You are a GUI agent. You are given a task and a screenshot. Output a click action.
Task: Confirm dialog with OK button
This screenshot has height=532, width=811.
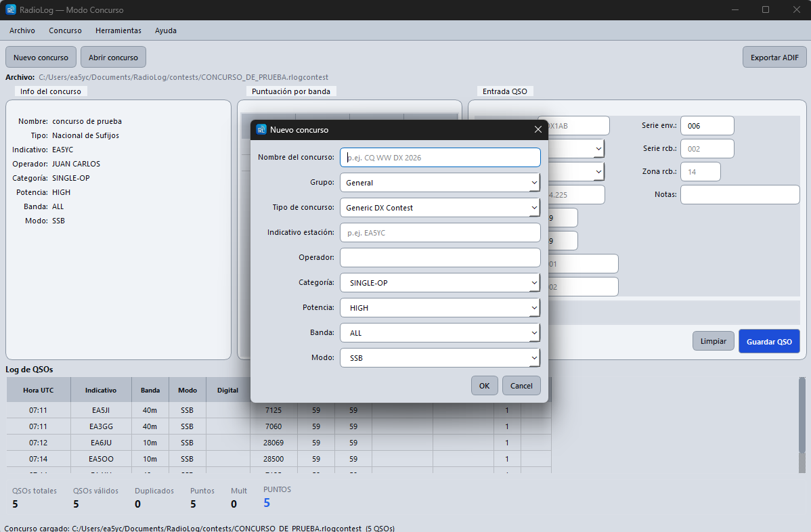pyautogui.click(x=484, y=386)
